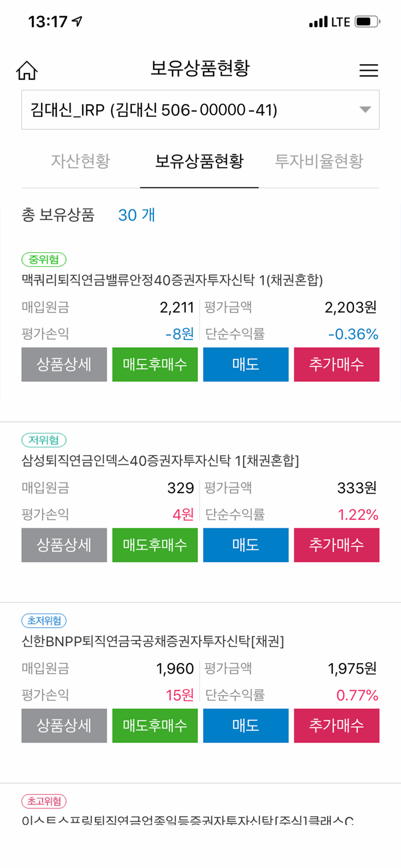Open the account selector dropdown arrow
Screen dimensions: 401x868
point(364,109)
